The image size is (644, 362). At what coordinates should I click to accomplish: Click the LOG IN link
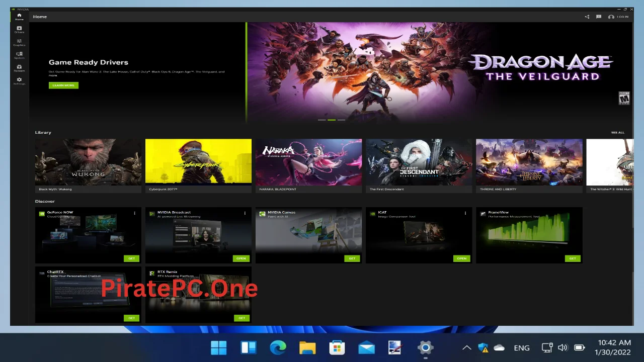pos(622,17)
